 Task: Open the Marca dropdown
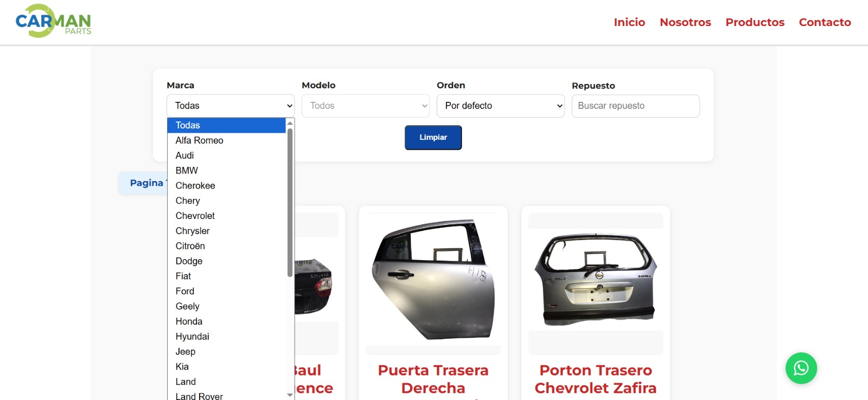(x=231, y=106)
